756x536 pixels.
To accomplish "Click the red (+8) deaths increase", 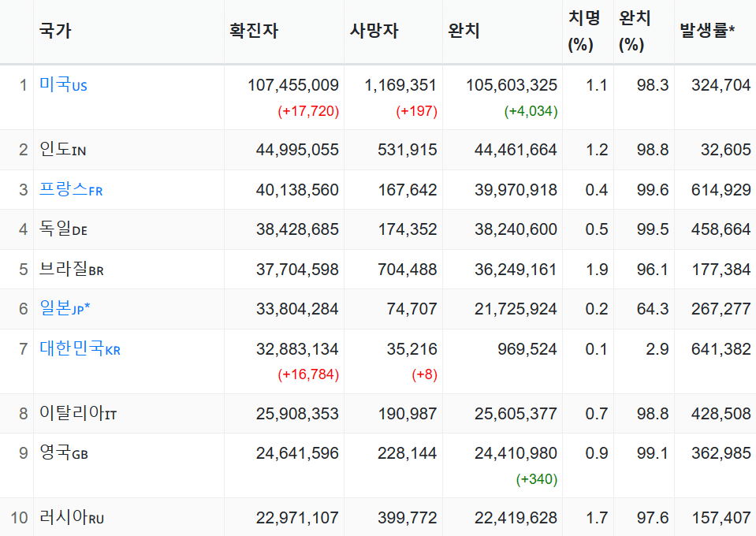I will pos(424,374).
